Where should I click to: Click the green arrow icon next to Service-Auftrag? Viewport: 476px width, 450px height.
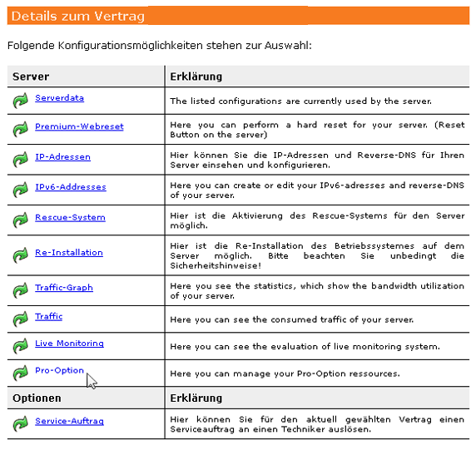point(20,423)
